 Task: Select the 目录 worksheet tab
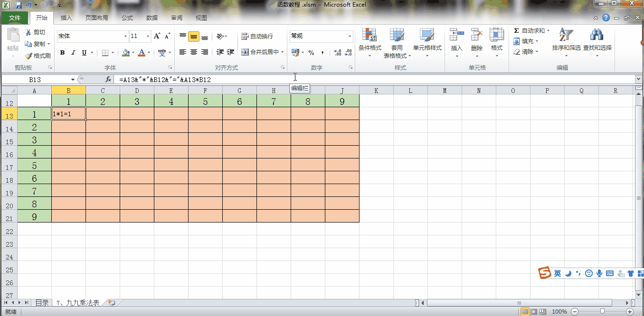tap(42, 303)
